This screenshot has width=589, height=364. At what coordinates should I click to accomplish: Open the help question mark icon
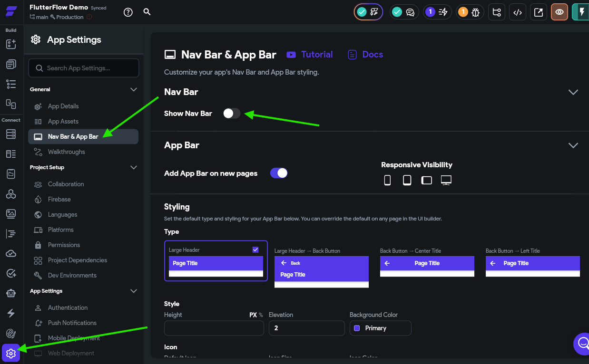click(128, 12)
